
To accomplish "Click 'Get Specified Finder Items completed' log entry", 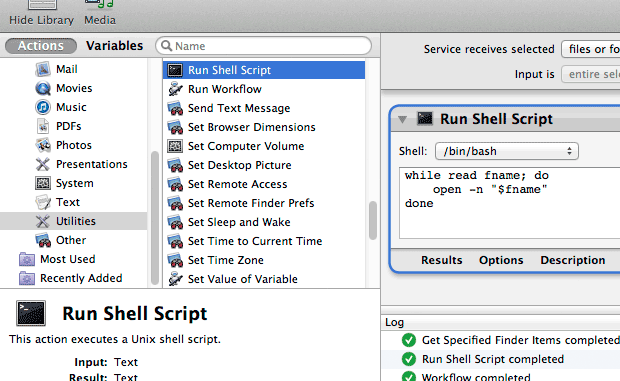I will [x=501, y=340].
